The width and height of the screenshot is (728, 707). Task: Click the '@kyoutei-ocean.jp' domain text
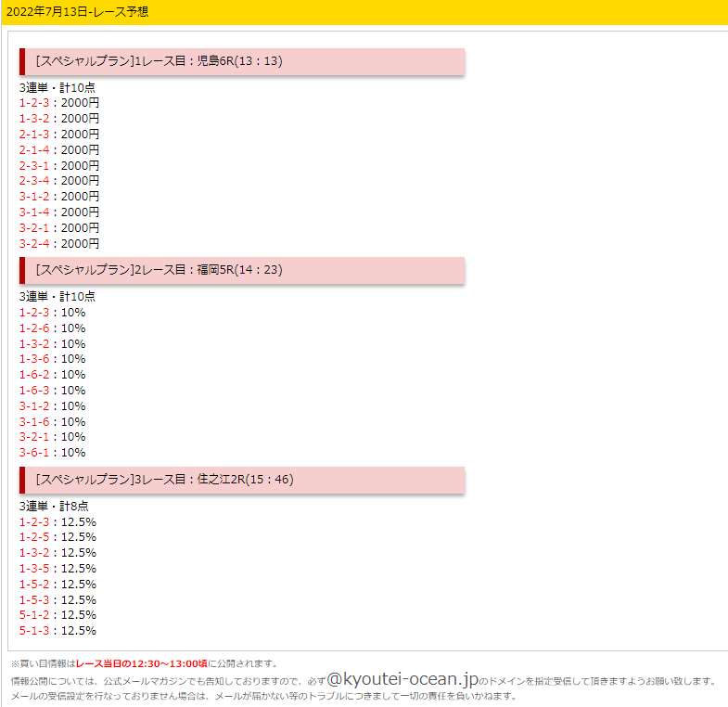402,679
